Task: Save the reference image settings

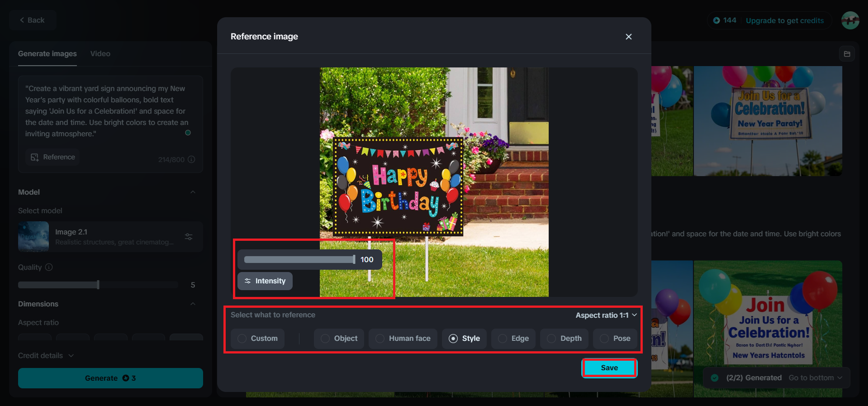Action: click(x=609, y=368)
